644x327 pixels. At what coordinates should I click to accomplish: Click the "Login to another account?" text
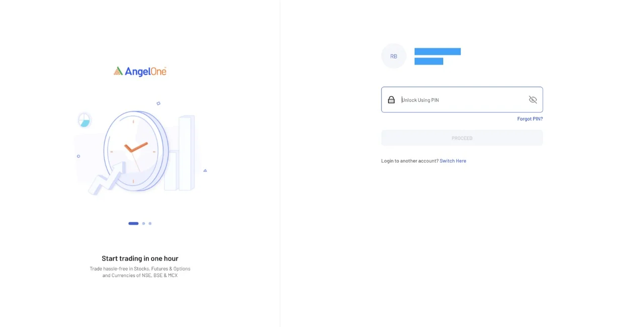click(410, 161)
